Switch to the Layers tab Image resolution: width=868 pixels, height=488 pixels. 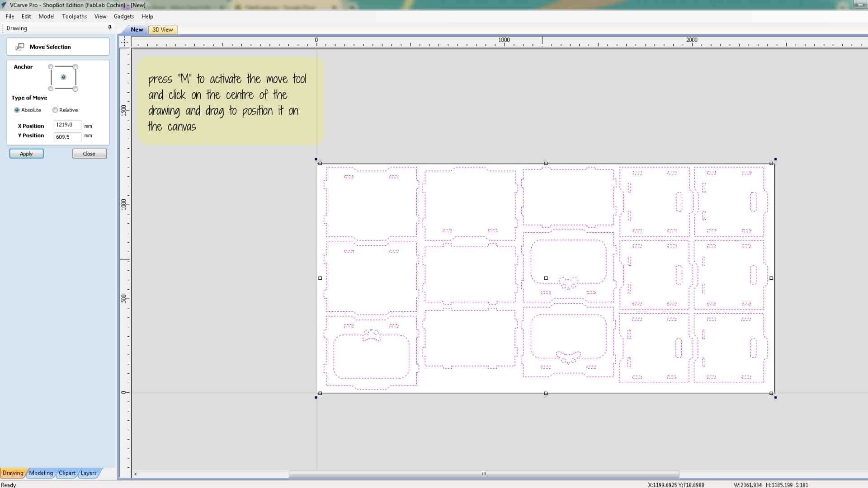tap(88, 473)
